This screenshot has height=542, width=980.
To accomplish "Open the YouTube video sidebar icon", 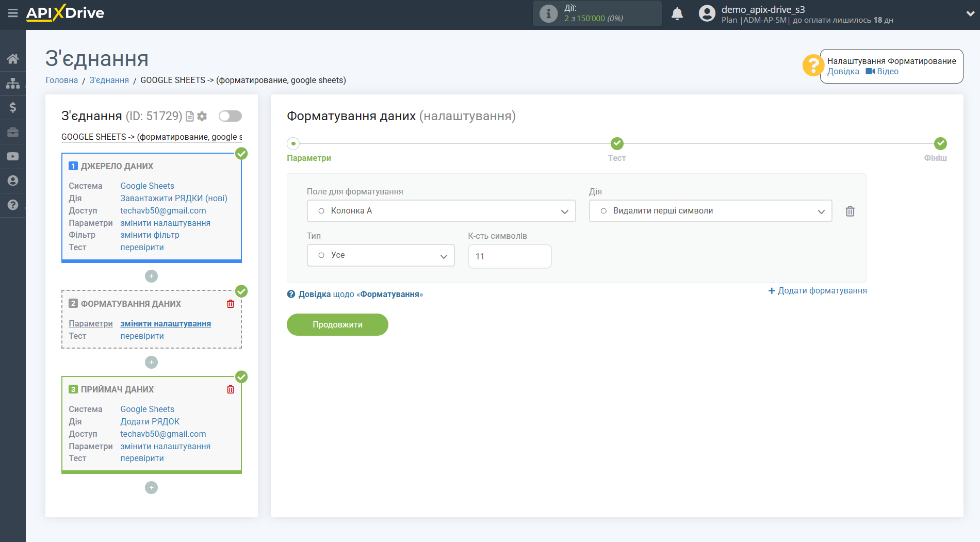I will [x=13, y=156].
